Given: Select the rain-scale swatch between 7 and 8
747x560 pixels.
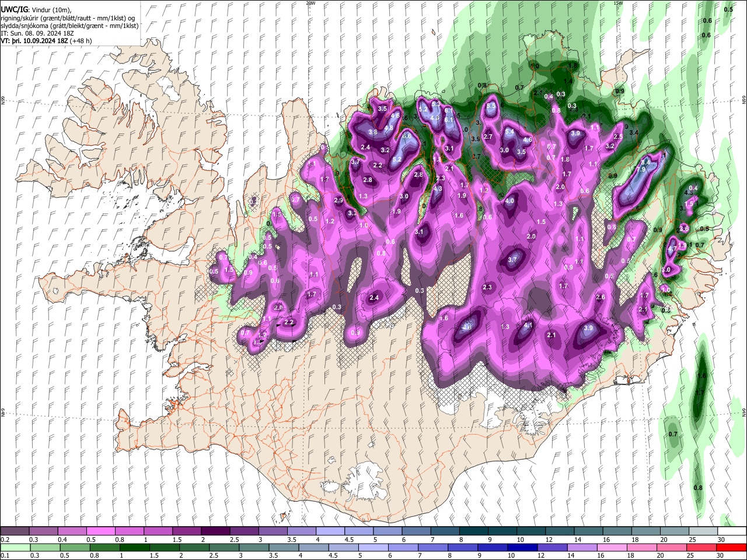Looking at the screenshot, I should 432,547.
